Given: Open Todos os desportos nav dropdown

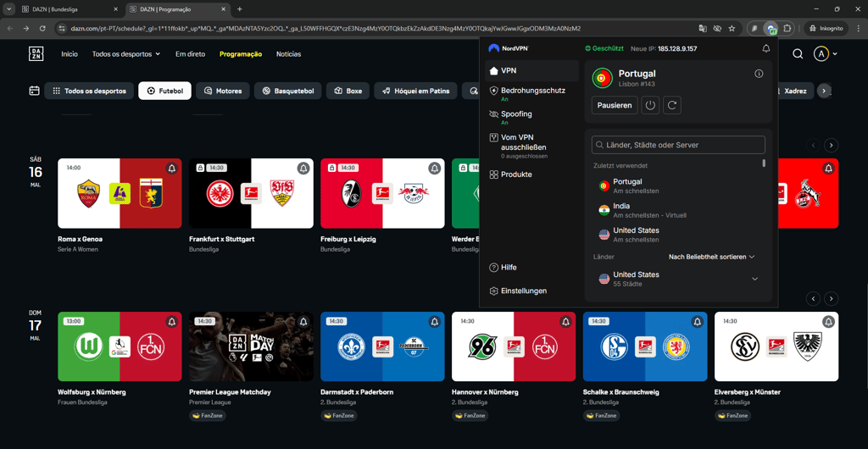Looking at the screenshot, I should point(126,54).
